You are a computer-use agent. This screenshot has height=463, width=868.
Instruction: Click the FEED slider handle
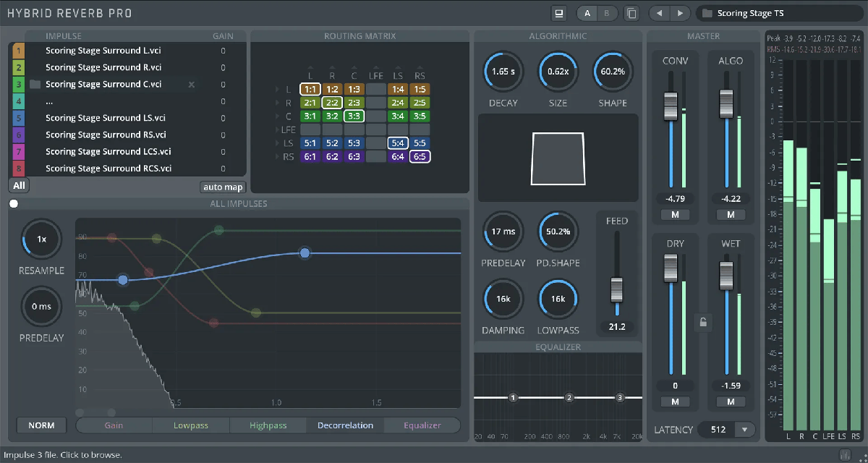coord(617,289)
